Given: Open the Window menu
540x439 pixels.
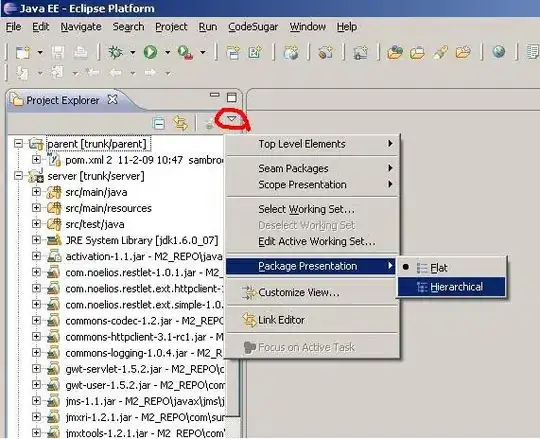Looking at the screenshot, I should pyautogui.click(x=308, y=27).
